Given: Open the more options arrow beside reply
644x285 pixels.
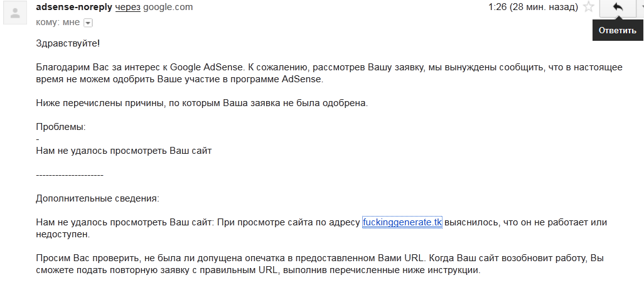Looking at the screenshot, I should coord(640,8).
